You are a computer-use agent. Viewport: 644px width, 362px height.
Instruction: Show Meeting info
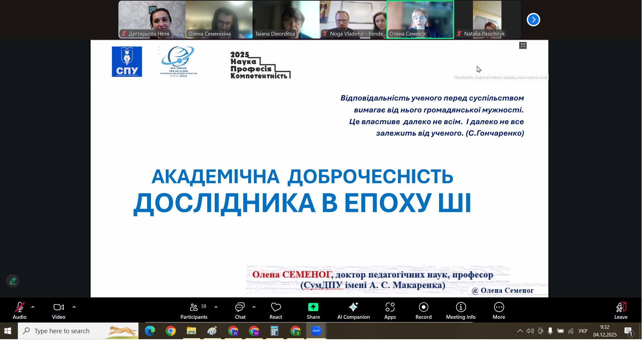460,310
